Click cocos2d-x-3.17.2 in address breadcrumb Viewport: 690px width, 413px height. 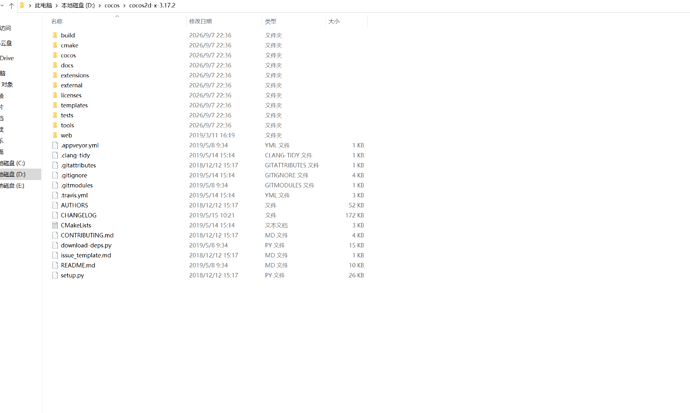point(152,6)
